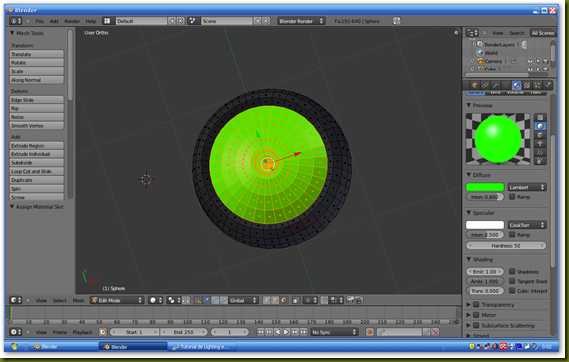
Task: Jump to last frame in timeline
Action: 304,332
